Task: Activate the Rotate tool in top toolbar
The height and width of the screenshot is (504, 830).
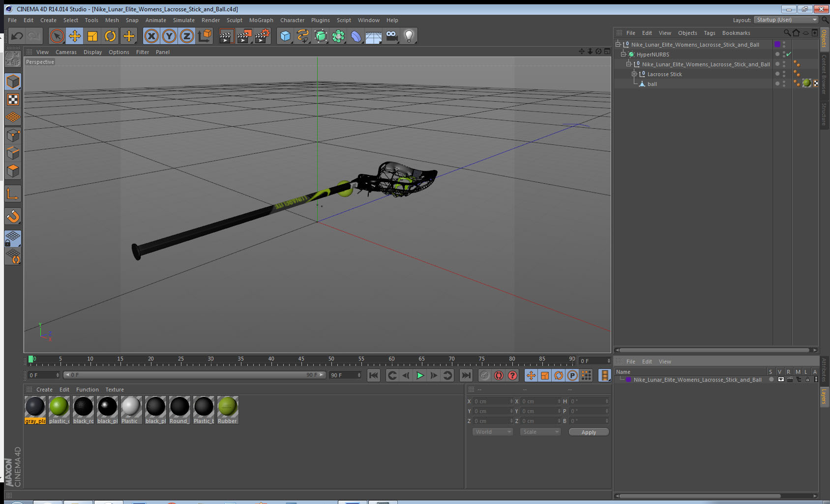Action: click(x=110, y=36)
